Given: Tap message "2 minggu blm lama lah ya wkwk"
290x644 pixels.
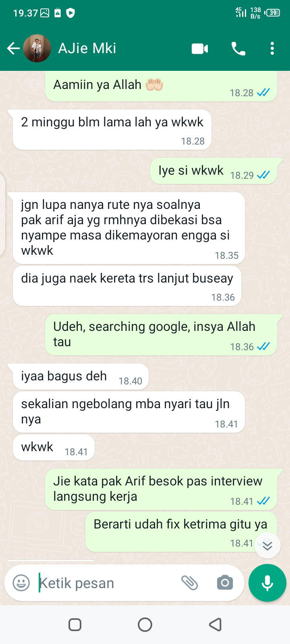Looking at the screenshot, I should (x=112, y=130).
